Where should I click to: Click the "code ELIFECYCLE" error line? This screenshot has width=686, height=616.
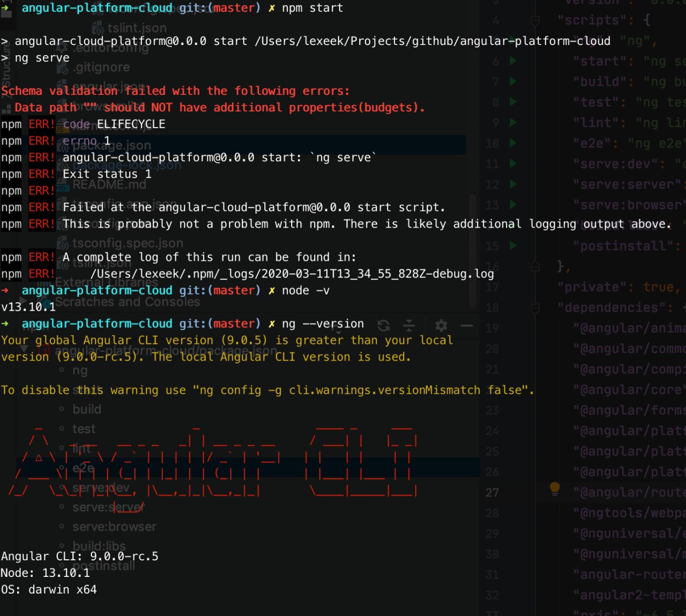pyautogui.click(x=114, y=124)
